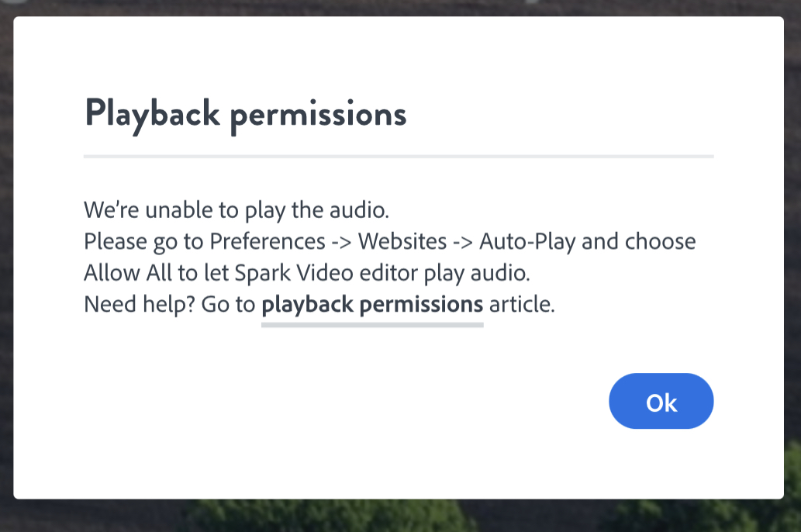Viewport: 801px width, 532px height.
Task: Click the blue Ok button
Action: point(661,401)
